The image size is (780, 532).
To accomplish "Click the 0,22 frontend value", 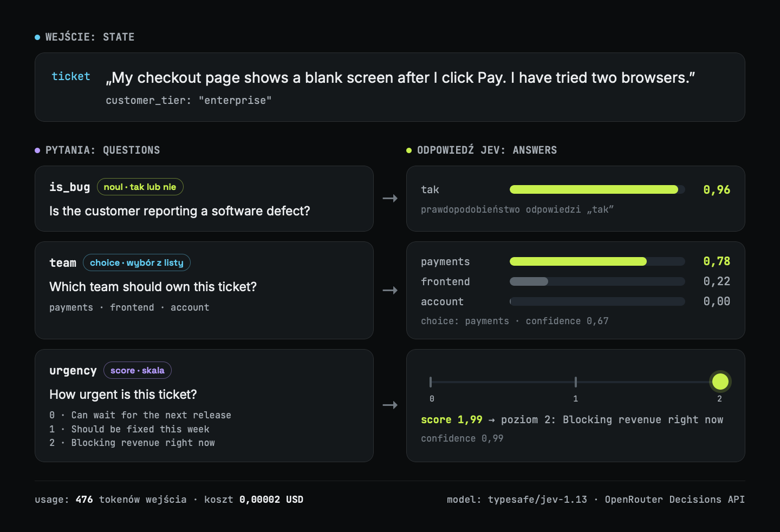I will coord(717,281).
